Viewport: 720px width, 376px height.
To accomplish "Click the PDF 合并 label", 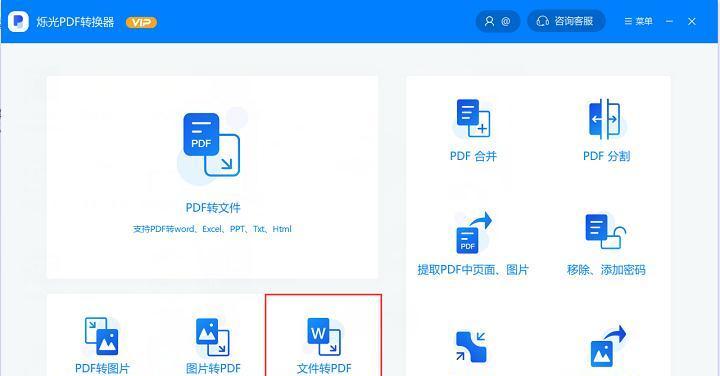I will (473, 156).
